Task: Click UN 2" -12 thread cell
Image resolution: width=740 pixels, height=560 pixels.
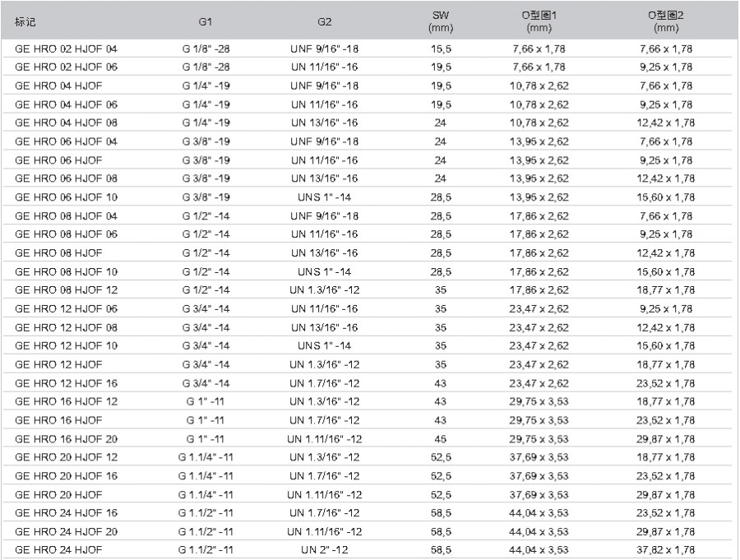Action: coord(325,550)
